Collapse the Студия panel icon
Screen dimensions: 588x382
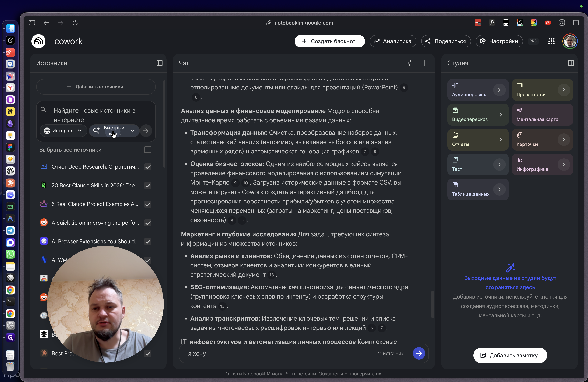pos(571,63)
